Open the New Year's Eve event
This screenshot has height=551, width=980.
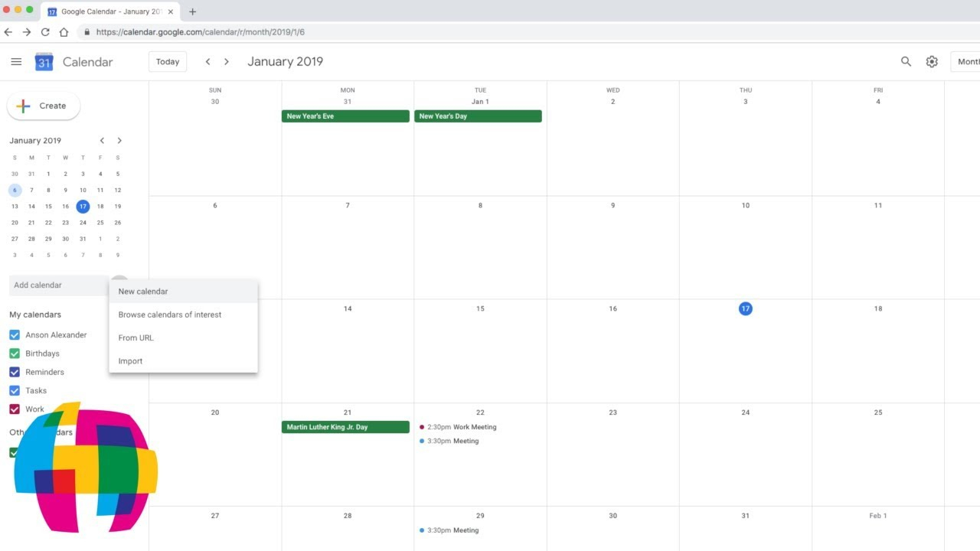click(x=345, y=116)
